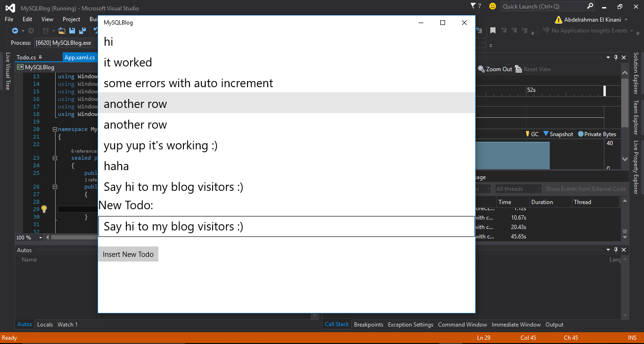Click the Open File folder icon

click(62, 31)
